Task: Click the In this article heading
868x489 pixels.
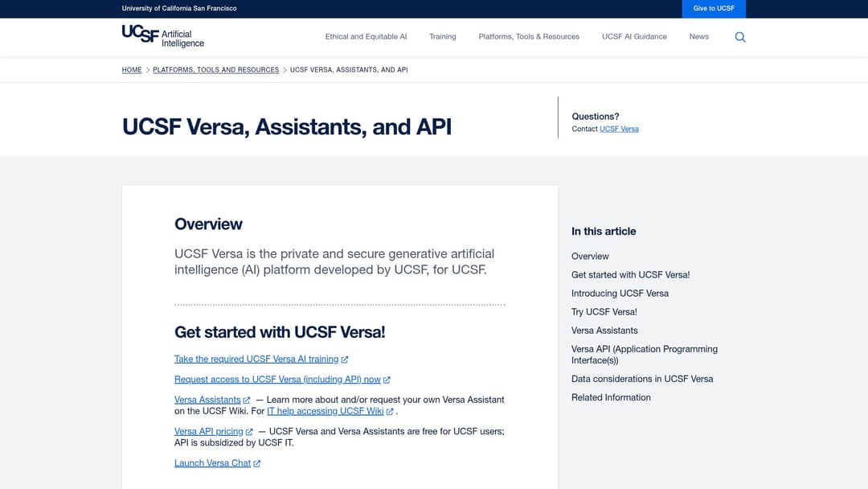Action: (604, 232)
